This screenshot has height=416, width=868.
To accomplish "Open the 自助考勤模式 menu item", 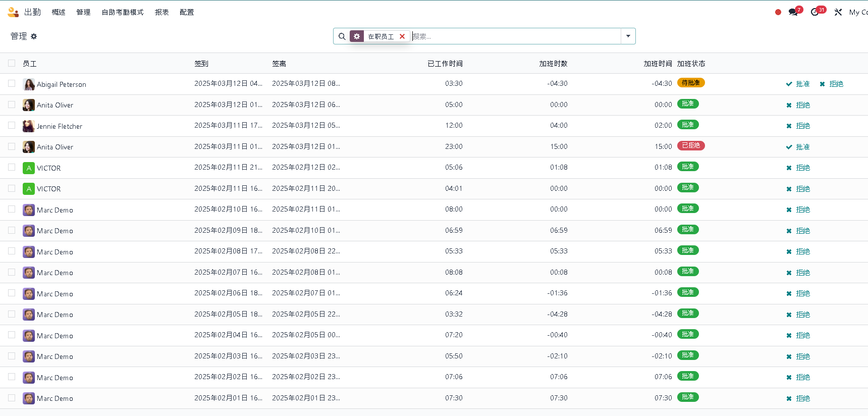I will coord(123,12).
